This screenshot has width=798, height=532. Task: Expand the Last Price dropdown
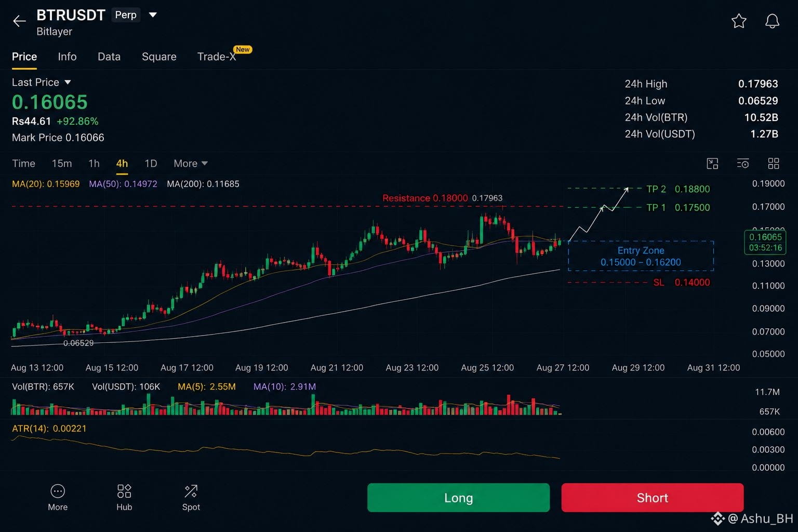(x=68, y=82)
